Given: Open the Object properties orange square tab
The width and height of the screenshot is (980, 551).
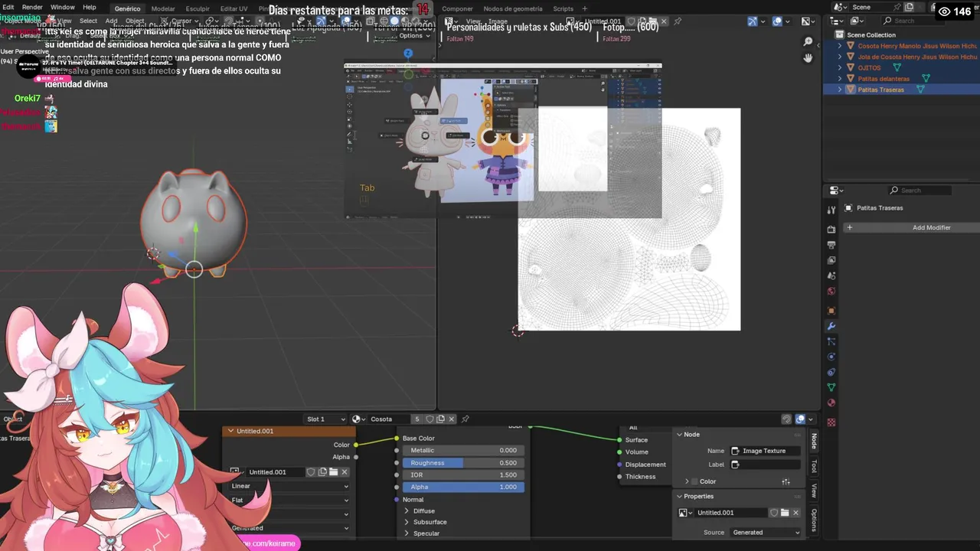Looking at the screenshot, I should pyautogui.click(x=831, y=311).
